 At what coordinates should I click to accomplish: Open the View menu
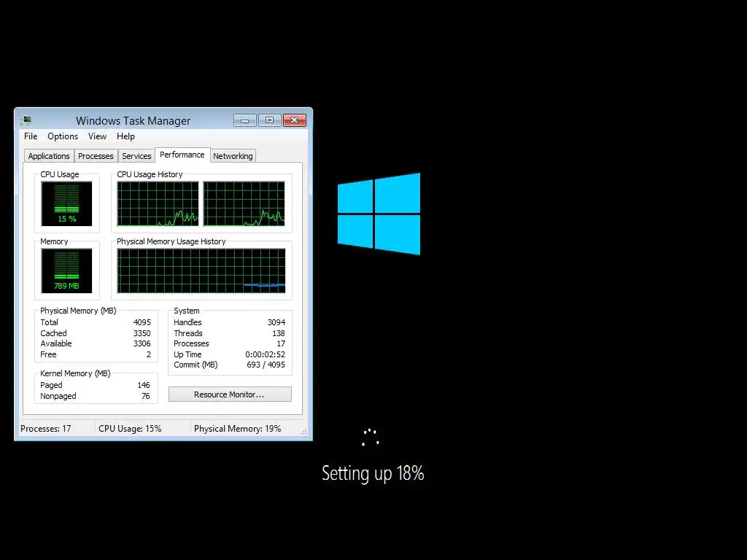click(97, 136)
